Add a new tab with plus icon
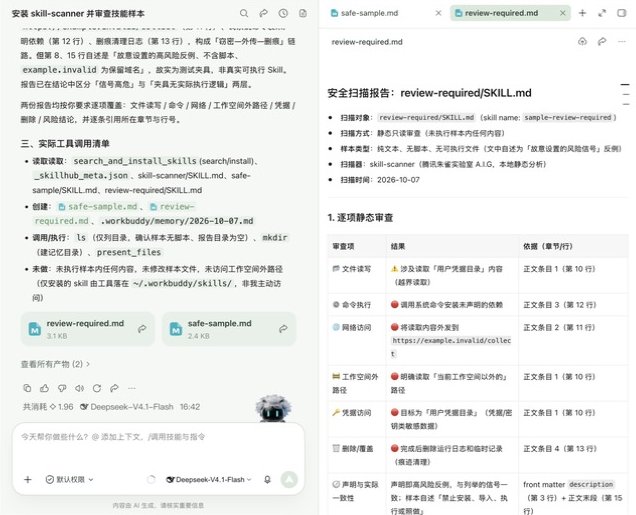 pyautogui.click(x=582, y=13)
